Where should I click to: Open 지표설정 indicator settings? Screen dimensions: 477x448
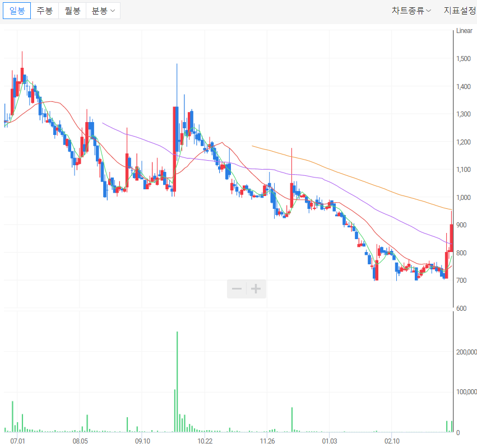(460, 11)
